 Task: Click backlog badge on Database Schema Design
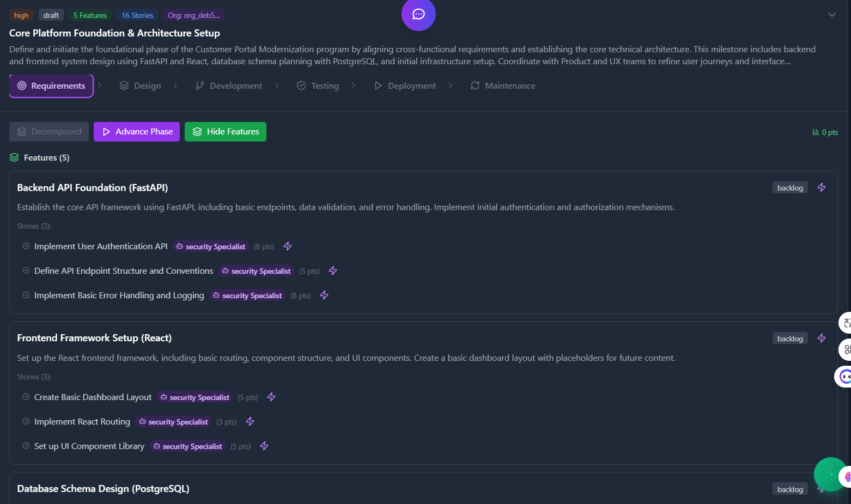click(790, 489)
